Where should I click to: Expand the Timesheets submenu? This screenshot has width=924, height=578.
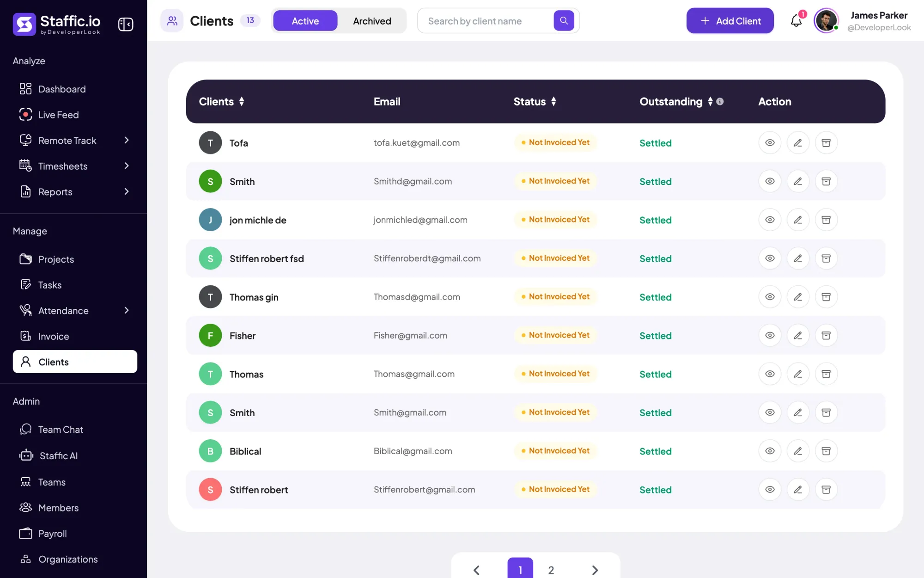pyautogui.click(x=127, y=166)
